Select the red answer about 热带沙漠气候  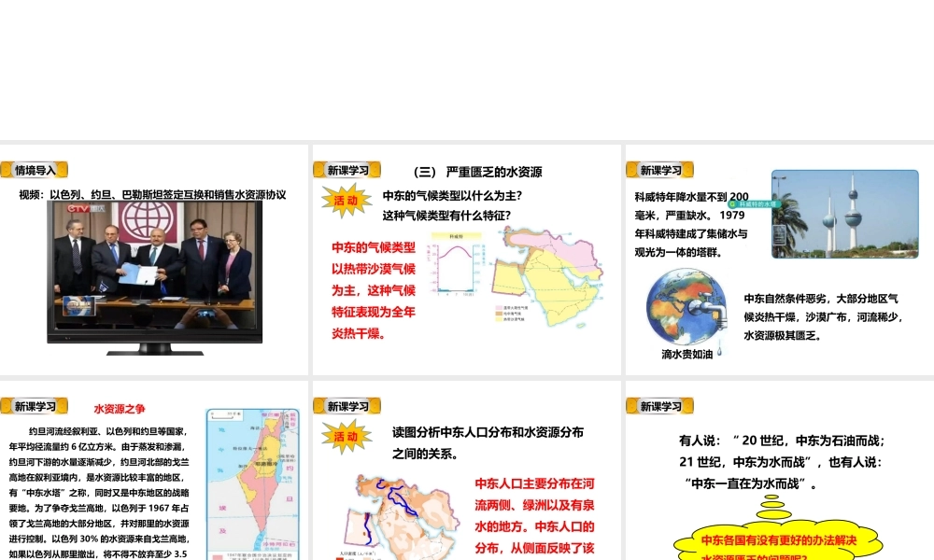(x=373, y=289)
